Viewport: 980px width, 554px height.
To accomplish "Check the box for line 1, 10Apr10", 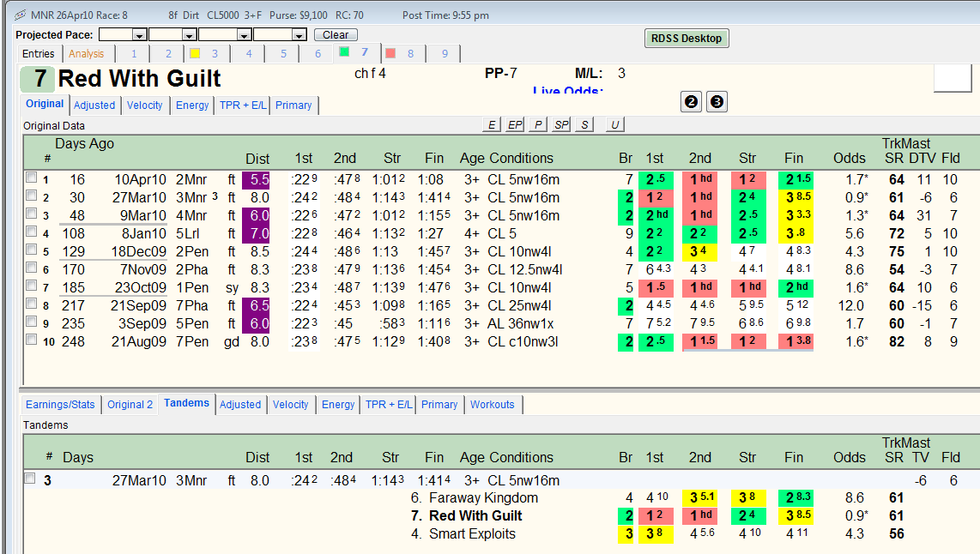I will [x=31, y=178].
